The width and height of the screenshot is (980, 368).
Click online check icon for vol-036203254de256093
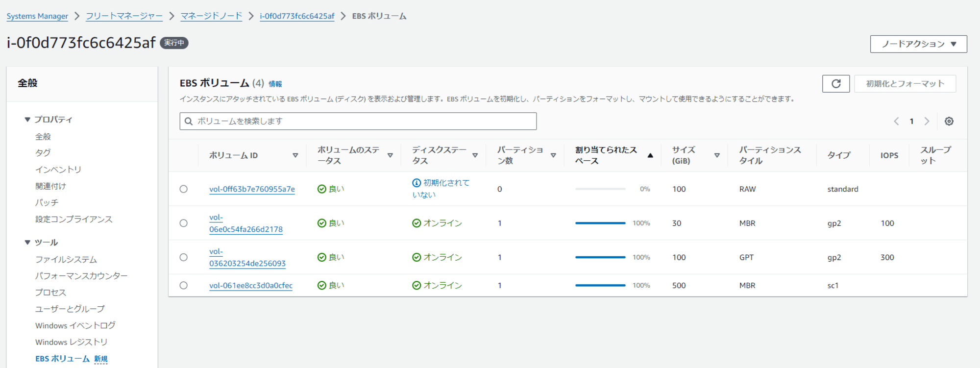pos(416,257)
